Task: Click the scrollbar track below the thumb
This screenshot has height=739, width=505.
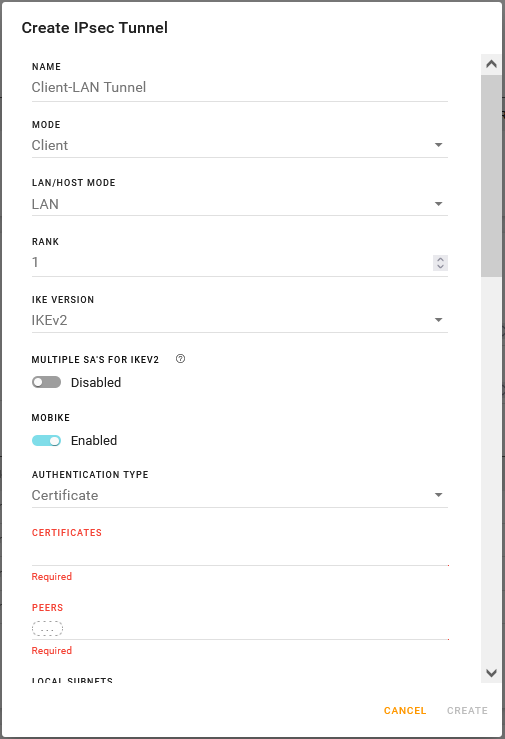Action: click(x=491, y=469)
